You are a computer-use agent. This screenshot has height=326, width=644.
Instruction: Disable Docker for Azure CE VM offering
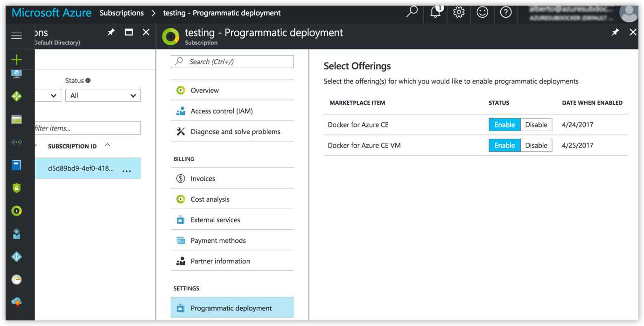tap(536, 145)
